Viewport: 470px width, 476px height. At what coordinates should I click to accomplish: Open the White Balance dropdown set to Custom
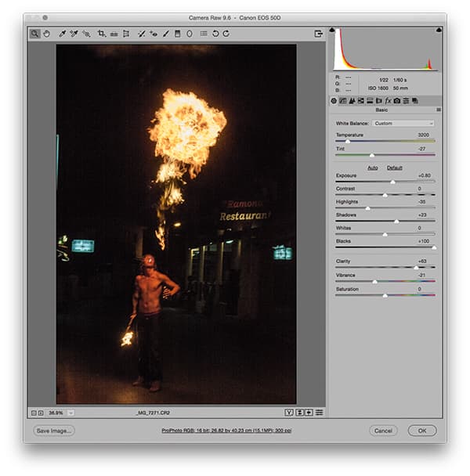point(403,123)
